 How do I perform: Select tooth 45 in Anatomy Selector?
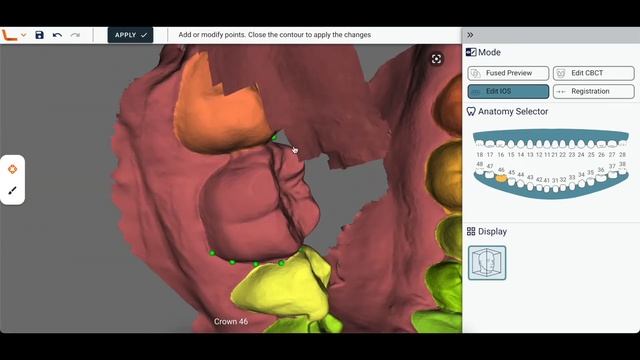(511, 182)
